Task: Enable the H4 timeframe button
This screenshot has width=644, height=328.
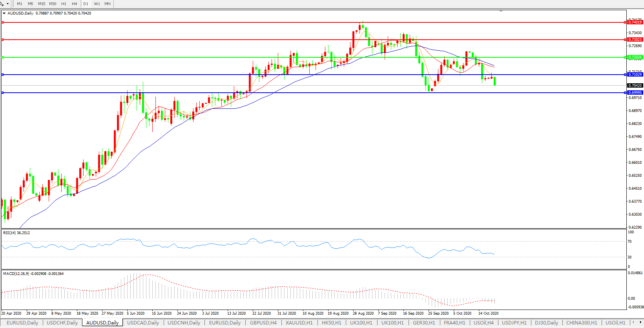Action: pos(75,4)
